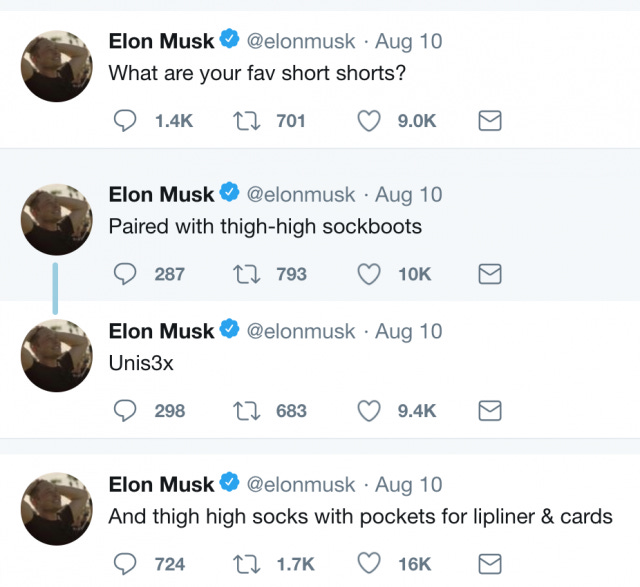Like the 'lipliner & cards' tweet
640x587 pixels.
point(369,565)
